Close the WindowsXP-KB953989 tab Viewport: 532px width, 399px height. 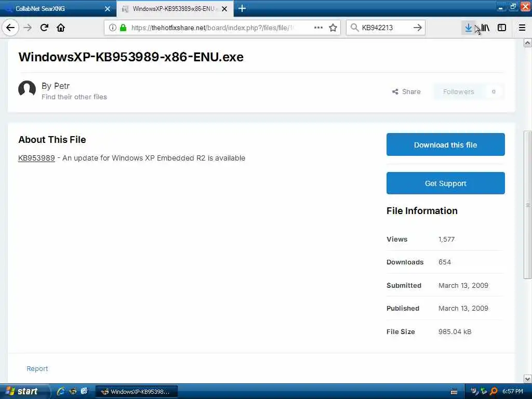click(224, 9)
